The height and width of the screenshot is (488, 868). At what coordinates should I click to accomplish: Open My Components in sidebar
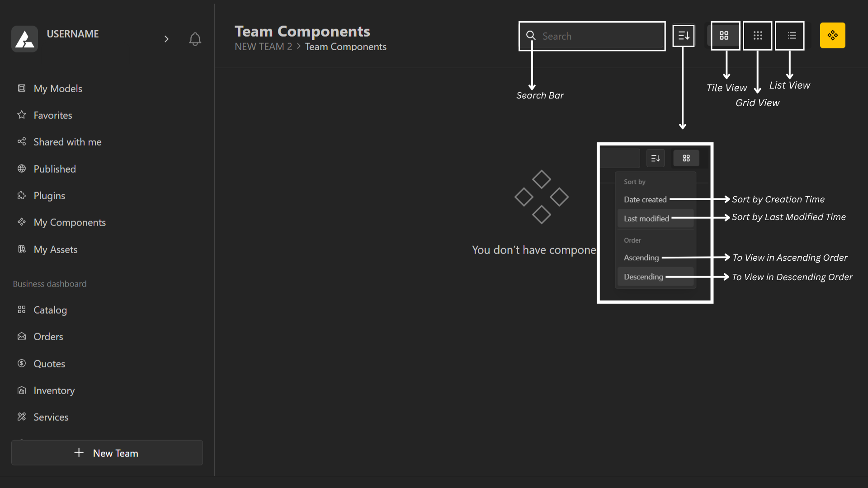tap(70, 222)
